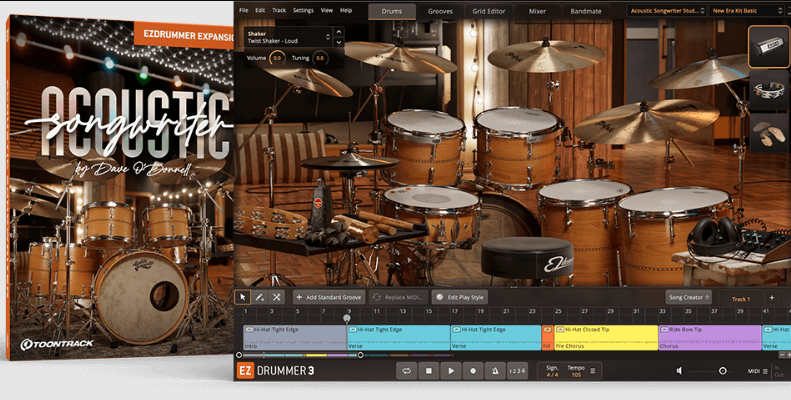Click the Replace MIDI button
The width and height of the screenshot is (791, 400).
[x=399, y=297]
